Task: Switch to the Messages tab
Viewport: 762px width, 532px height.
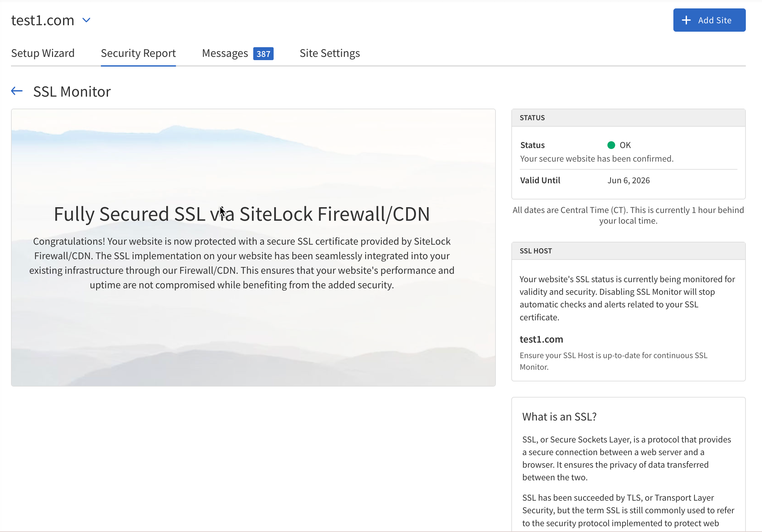Action: [225, 53]
